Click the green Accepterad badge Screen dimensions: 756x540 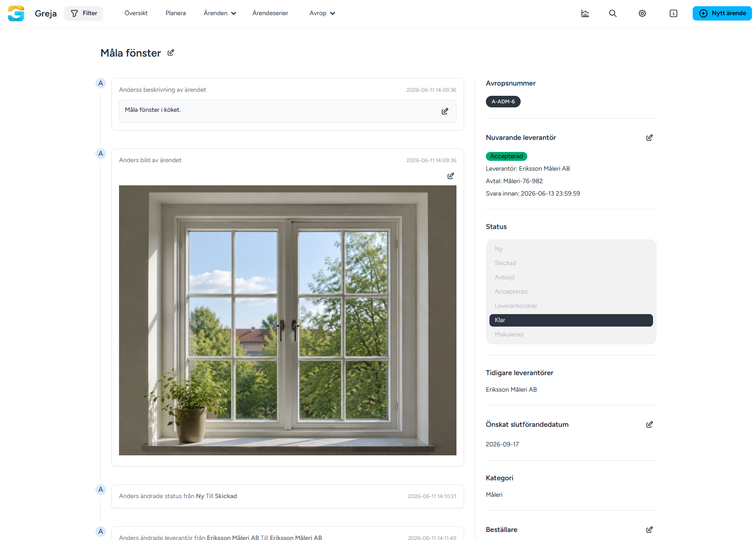tap(506, 156)
